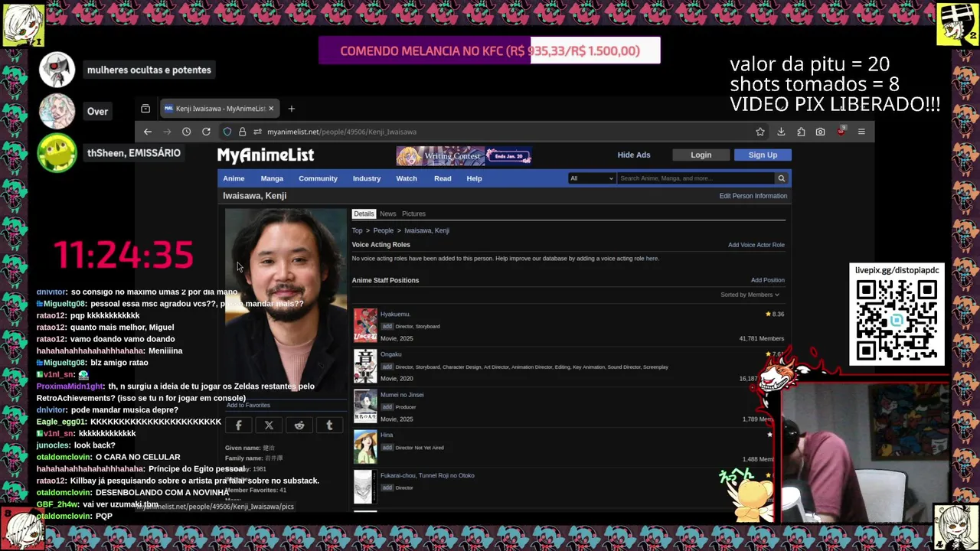Open the tracking protection shield icon

(x=227, y=132)
